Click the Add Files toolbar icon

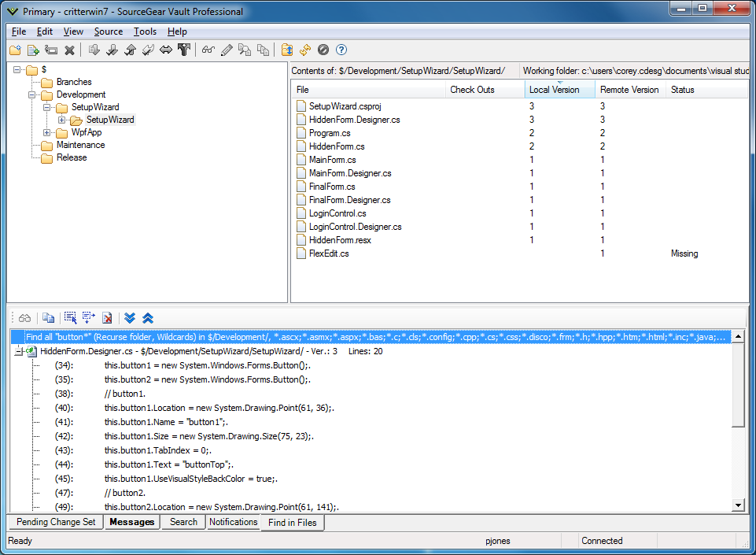(x=33, y=50)
